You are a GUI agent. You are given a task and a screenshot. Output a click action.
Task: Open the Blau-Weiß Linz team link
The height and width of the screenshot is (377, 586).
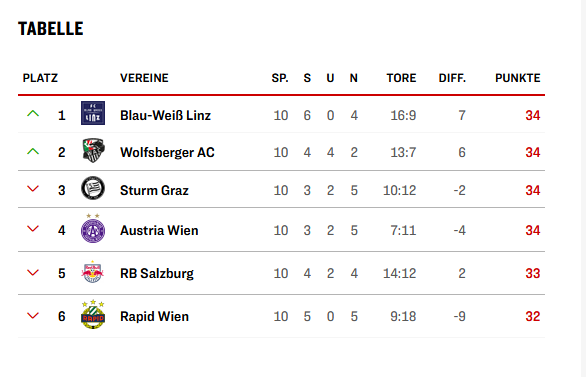[165, 115]
